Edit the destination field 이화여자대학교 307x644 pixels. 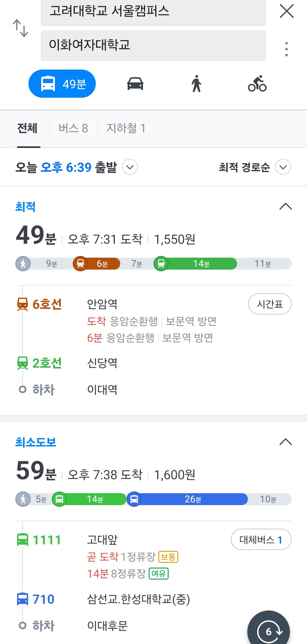153,45
